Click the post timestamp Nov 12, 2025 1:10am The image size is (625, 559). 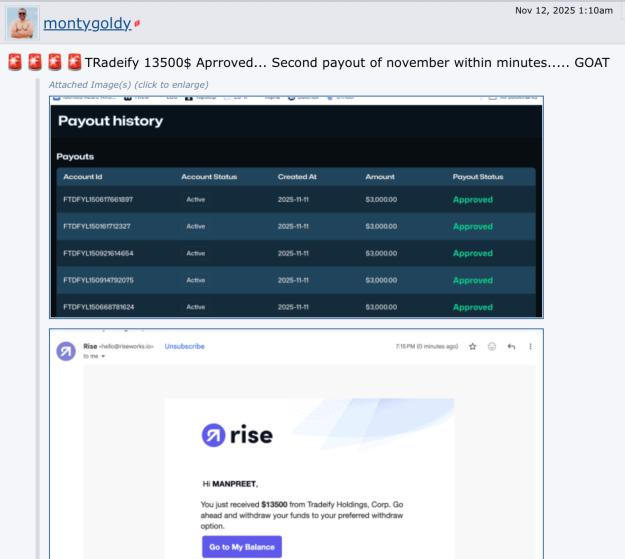[564, 11]
